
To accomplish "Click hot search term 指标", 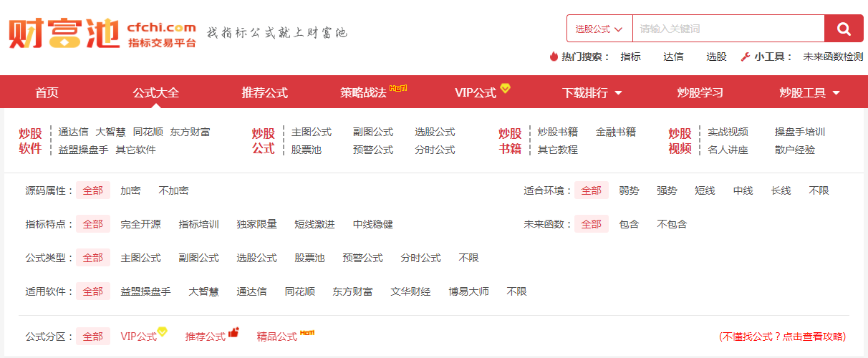I will (x=630, y=57).
